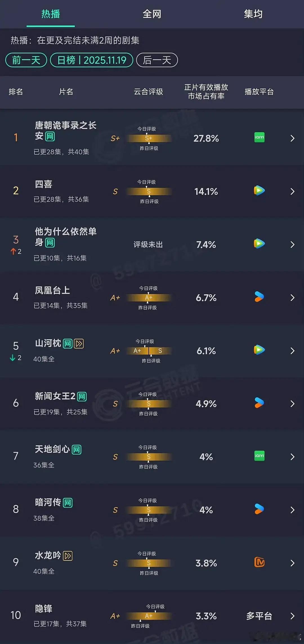Select the Tencent Video icon next to 四喜

(259, 191)
